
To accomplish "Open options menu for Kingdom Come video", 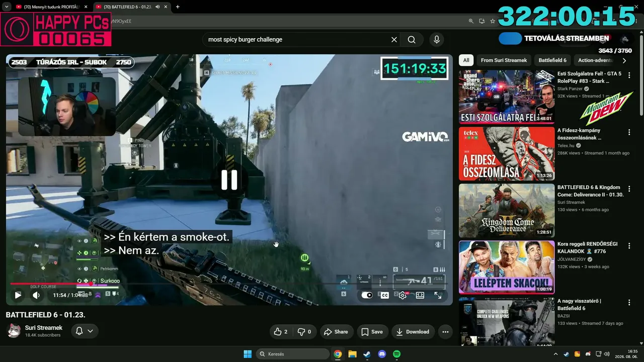I will pos(629,189).
